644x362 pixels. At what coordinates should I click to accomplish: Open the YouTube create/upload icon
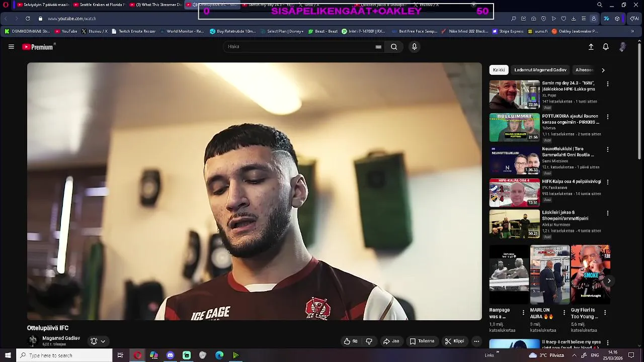(x=591, y=47)
